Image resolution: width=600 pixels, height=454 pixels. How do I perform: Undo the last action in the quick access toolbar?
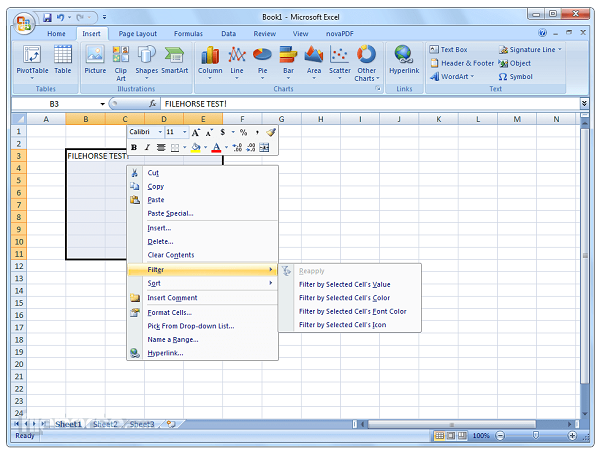click(x=60, y=18)
